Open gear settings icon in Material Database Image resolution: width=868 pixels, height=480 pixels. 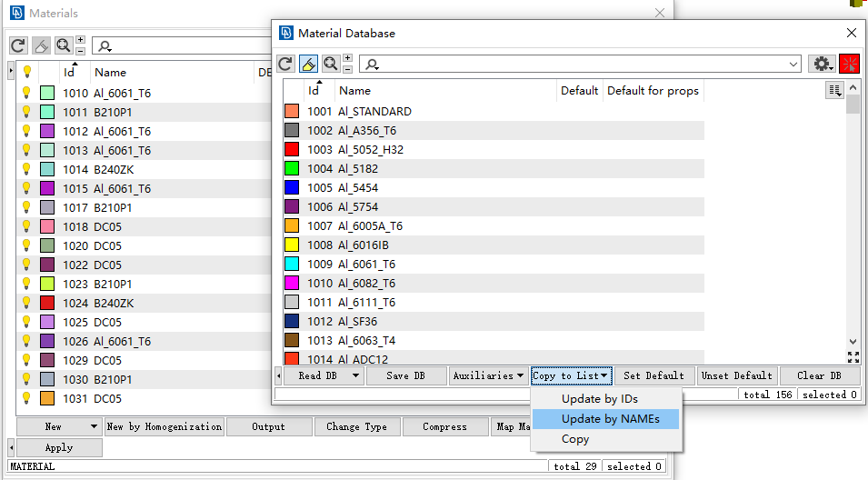coord(822,65)
